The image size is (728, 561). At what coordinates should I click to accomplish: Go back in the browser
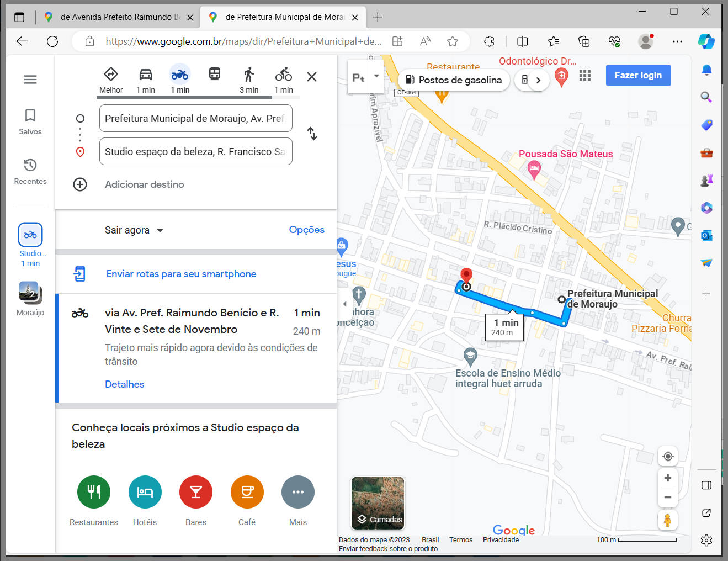tap(22, 41)
